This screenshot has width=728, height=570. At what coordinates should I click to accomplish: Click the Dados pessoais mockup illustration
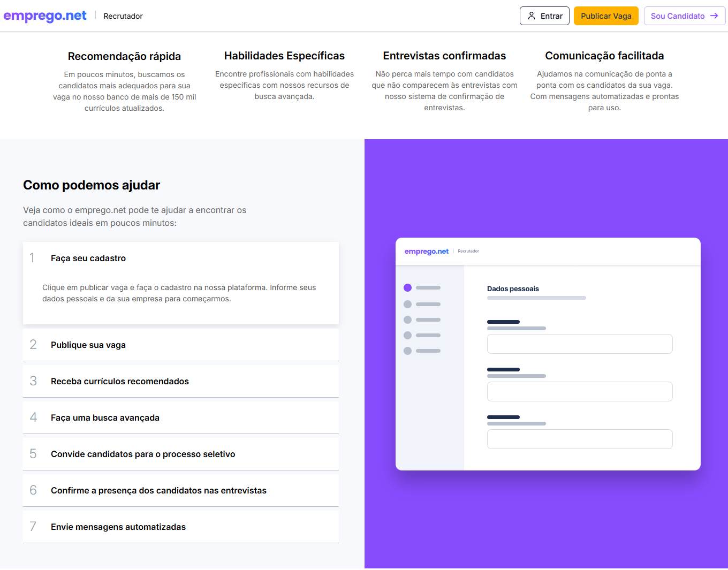pos(548,354)
